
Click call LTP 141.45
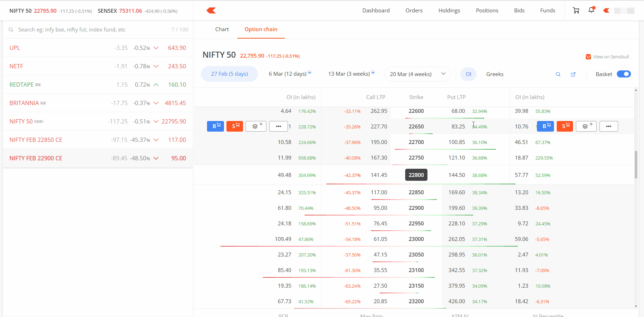(x=379, y=175)
